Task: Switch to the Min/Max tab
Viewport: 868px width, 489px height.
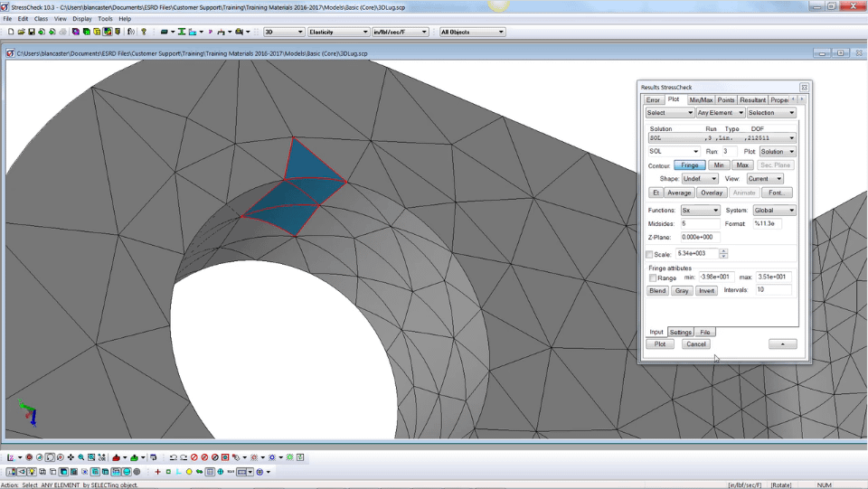Action: [x=701, y=99]
